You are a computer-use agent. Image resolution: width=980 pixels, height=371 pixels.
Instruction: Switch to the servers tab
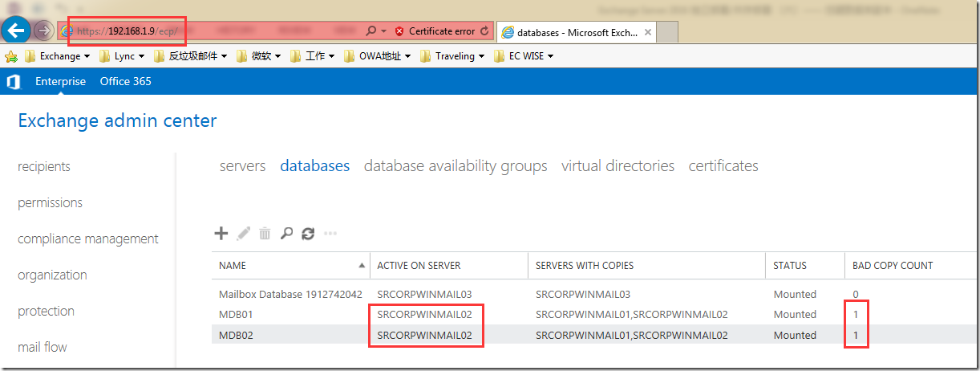click(242, 166)
